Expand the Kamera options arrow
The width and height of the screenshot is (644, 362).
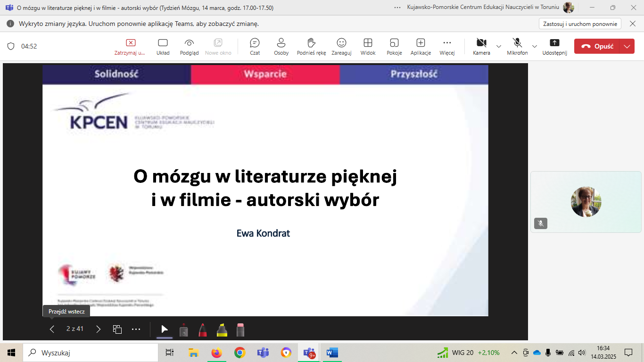coord(499,46)
